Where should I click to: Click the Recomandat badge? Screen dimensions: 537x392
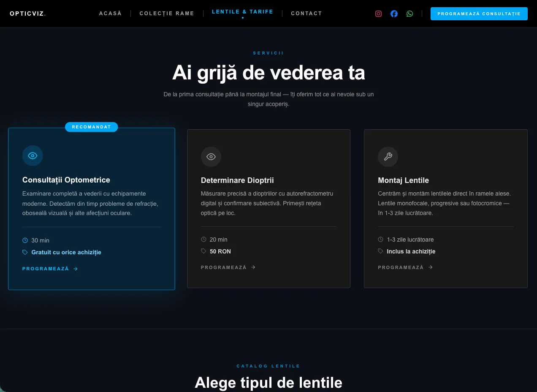(91, 127)
